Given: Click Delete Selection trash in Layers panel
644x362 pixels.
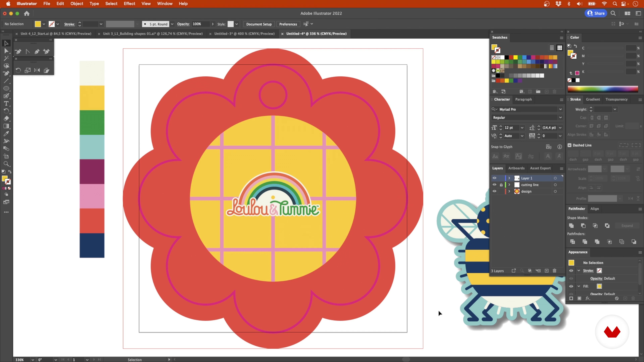Looking at the screenshot, I should point(554,270).
